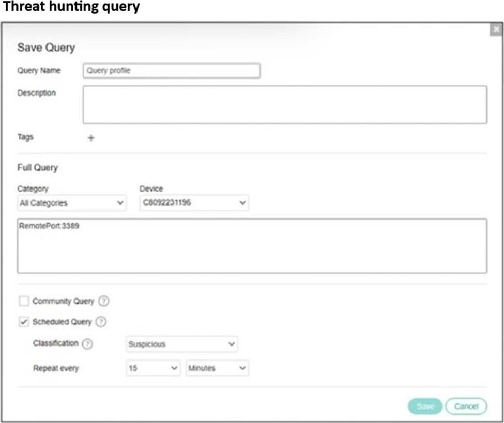Focus the Query Name input field
The height and width of the screenshot is (423, 504).
pyautogui.click(x=171, y=71)
